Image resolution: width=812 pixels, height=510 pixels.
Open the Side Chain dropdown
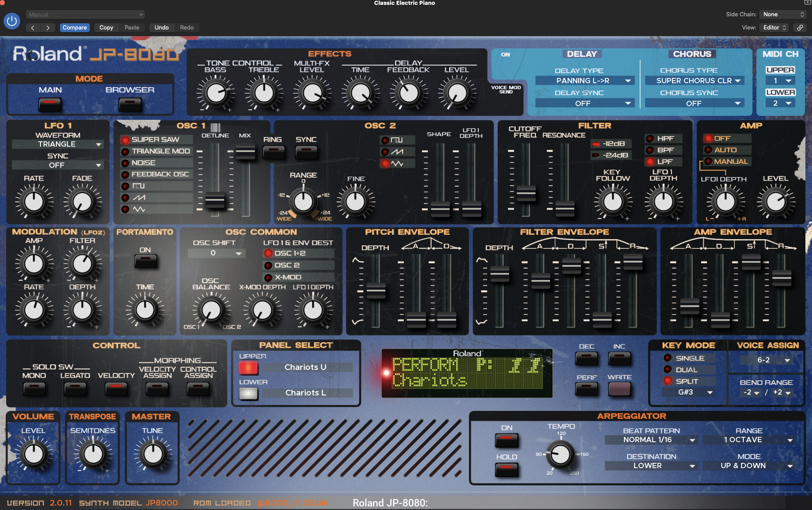coord(784,15)
